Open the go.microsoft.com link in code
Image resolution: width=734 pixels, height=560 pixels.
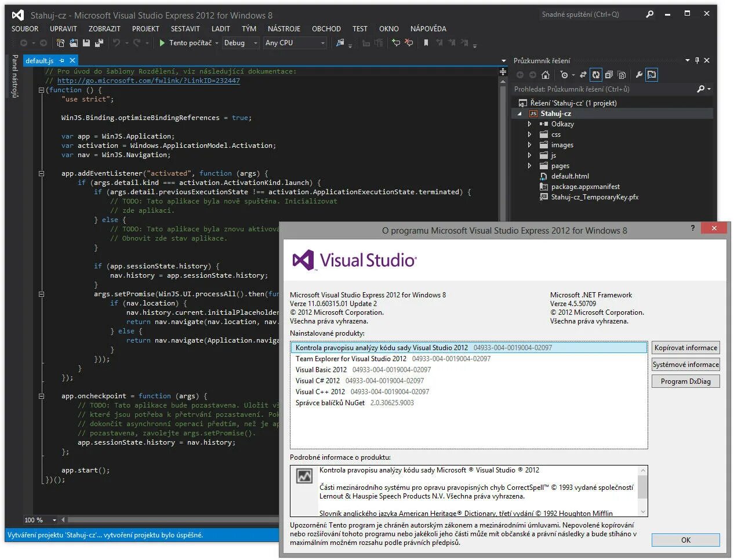point(148,81)
